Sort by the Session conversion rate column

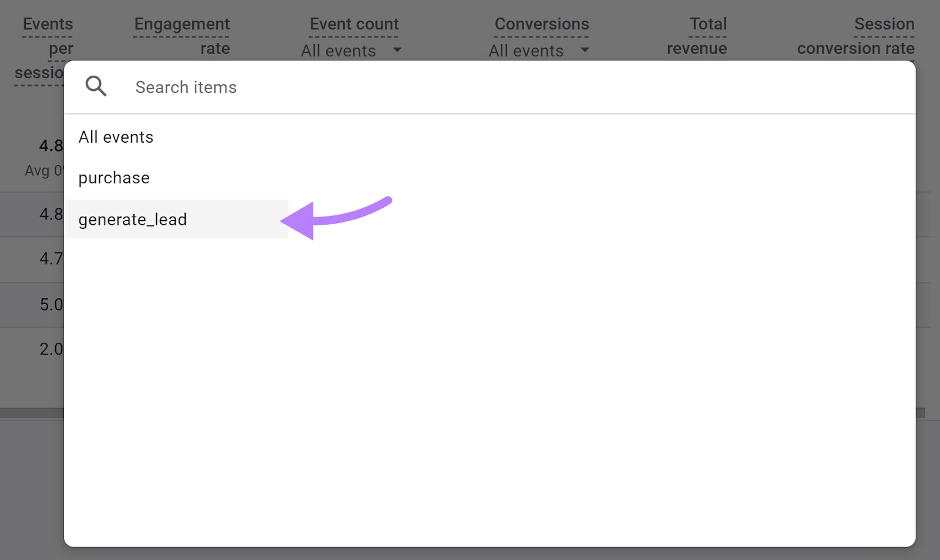[x=855, y=35]
